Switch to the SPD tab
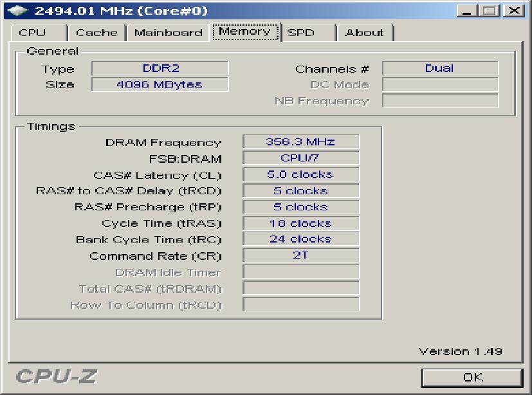Image resolution: width=532 pixels, height=395 pixels. [308, 33]
